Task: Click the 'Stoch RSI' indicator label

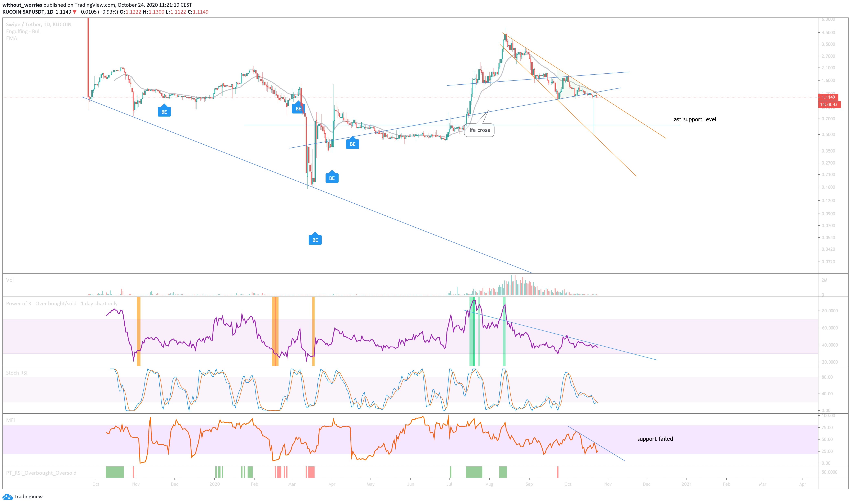Action: click(17, 373)
